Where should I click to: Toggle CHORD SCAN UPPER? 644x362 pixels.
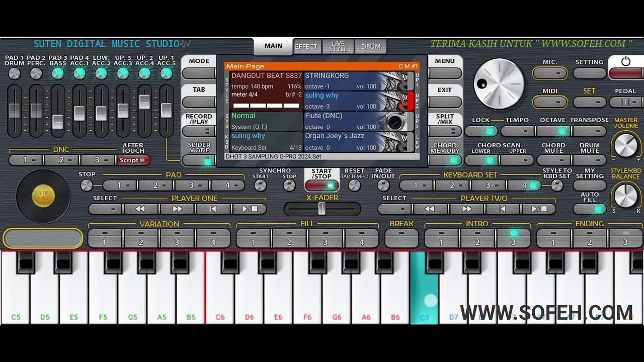tap(517, 160)
